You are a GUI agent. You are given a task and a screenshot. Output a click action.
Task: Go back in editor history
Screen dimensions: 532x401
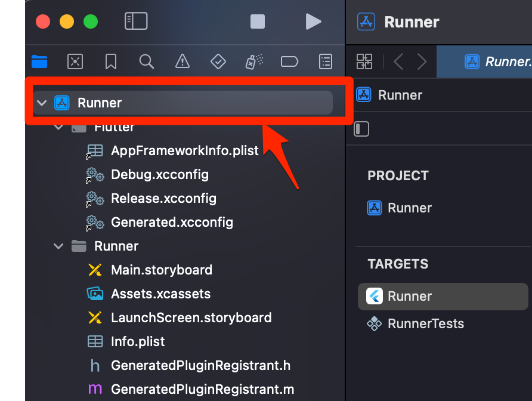398,62
